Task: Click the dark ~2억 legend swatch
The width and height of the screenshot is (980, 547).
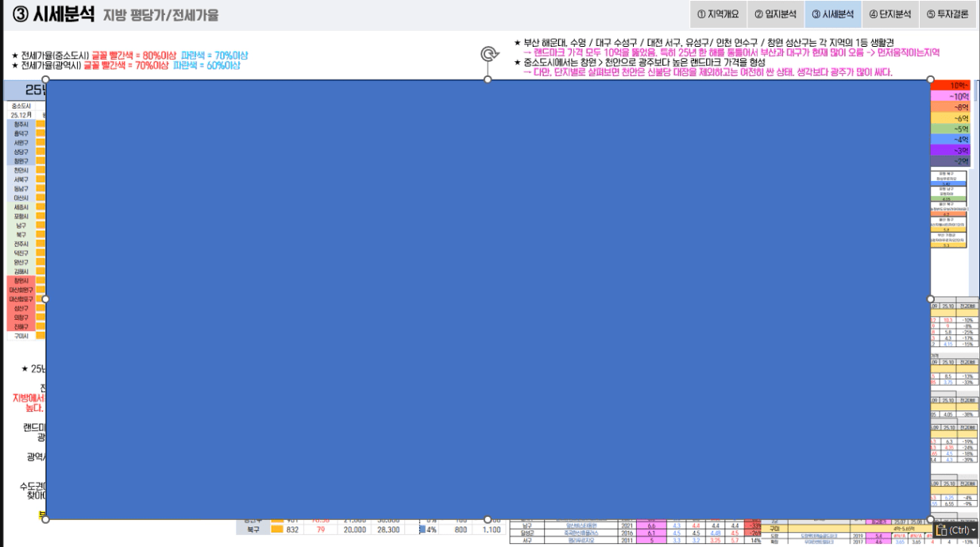Action: click(x=950, y=161)
